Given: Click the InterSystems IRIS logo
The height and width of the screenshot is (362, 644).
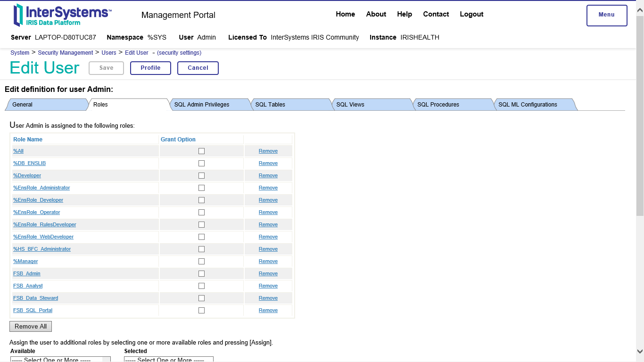Looking at the screenshot, I should click(x=63, y=15).
